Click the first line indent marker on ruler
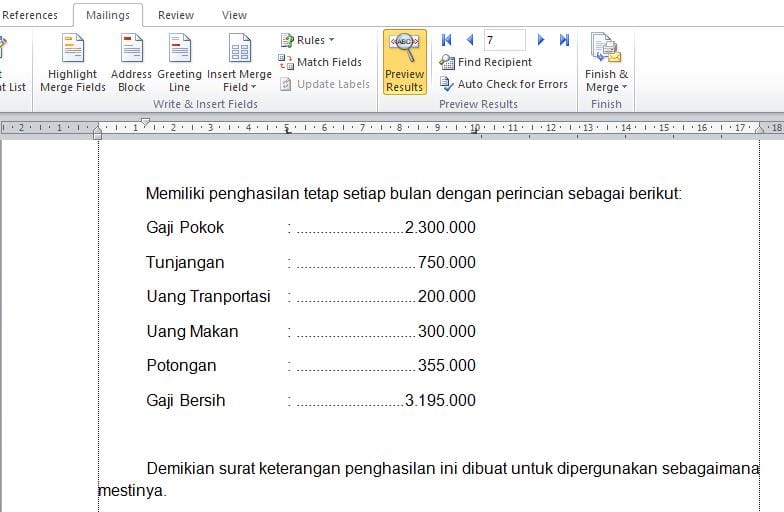Viewport: 784px width, 512px height. (x=146, y=122)
